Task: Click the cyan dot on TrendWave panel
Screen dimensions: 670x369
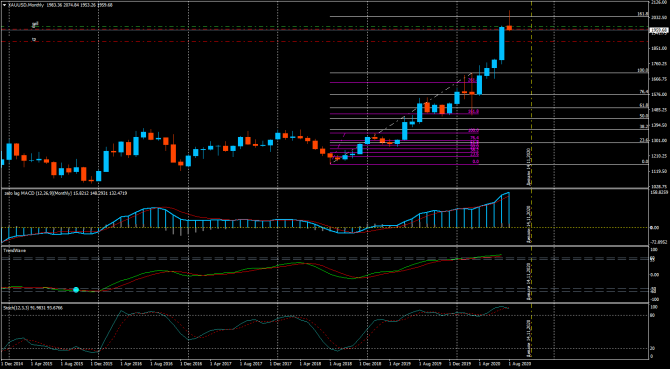Action: click(x=76, y=290)
